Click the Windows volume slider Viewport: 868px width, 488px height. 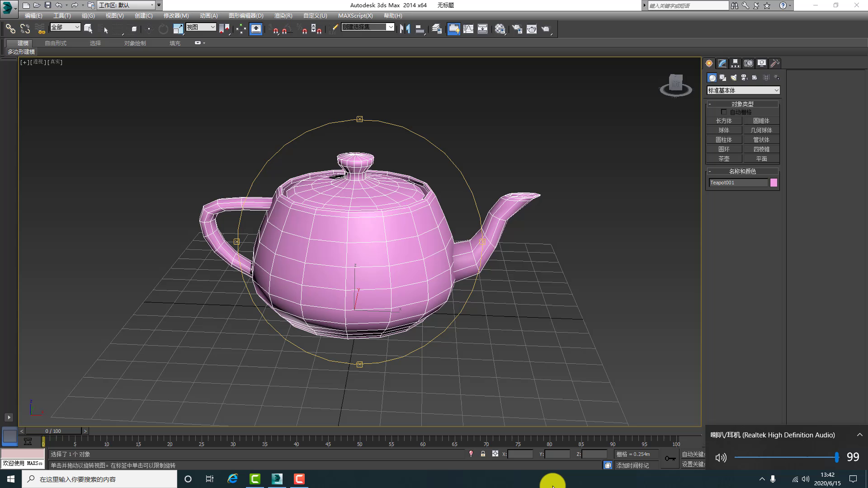pyautogui.click(x=787, y=457)
